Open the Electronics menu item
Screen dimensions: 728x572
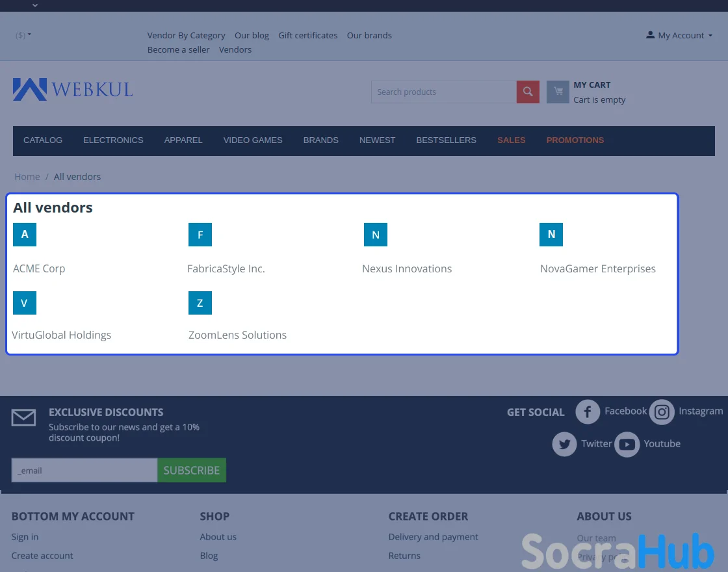pos(113,140)
